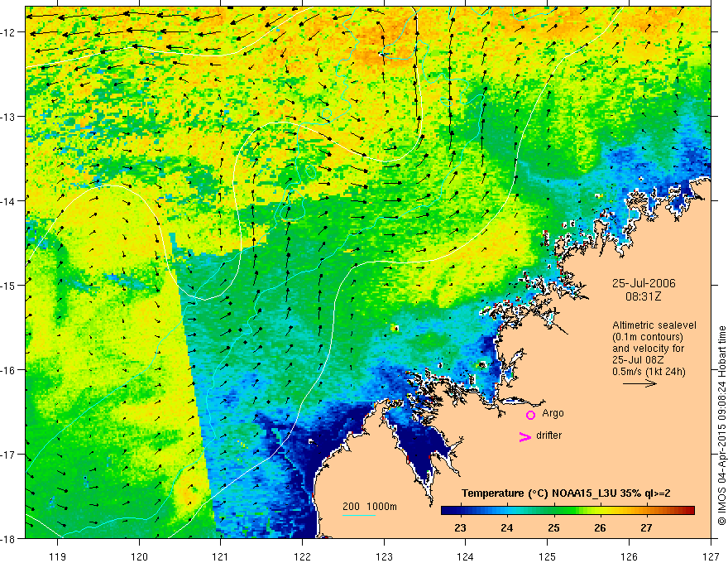Click the color bar label '25'
Viewport: 728px width, 563px height.
[553, 528]
